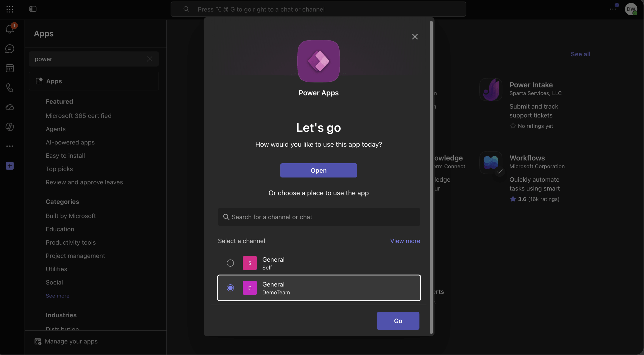Open Calls phone icon
644x355 pixels.
pyautogui.click(x=10, y=88)
